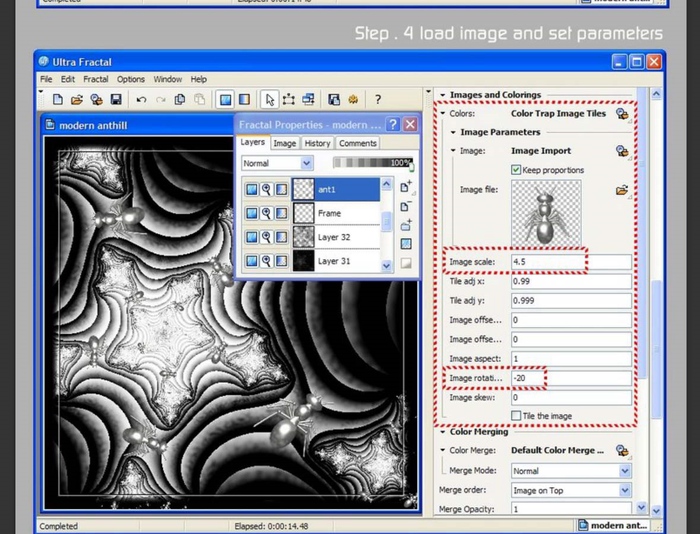Image resolution: width=700 pixels, height=534 pixels.
Task: Copy using the toolbar copy icon
Action: [180, 99]
